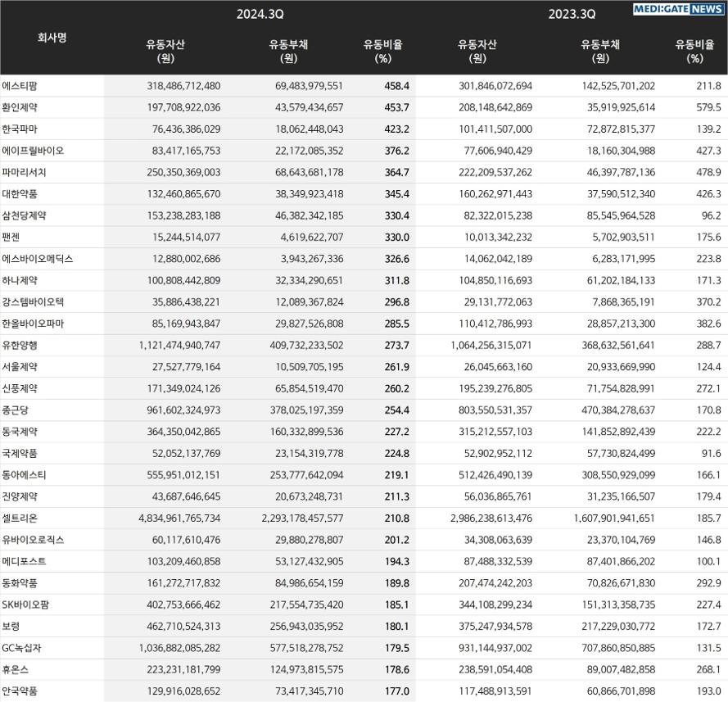This screenshot has width=728, height=702.
Task: Select the 2024.3Q period header
Action: [260, 15]
